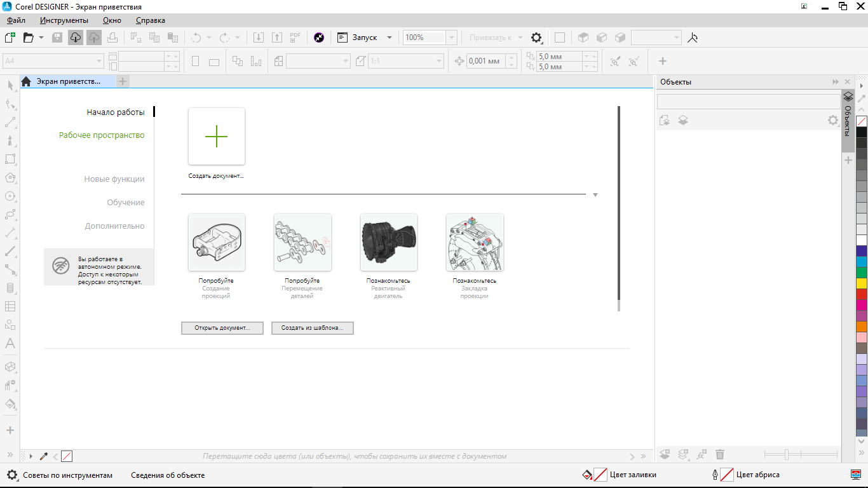Screen dimensions: 868x488
Task: Toggle the upload to cloud button
Action: click(x=94, y=37)
